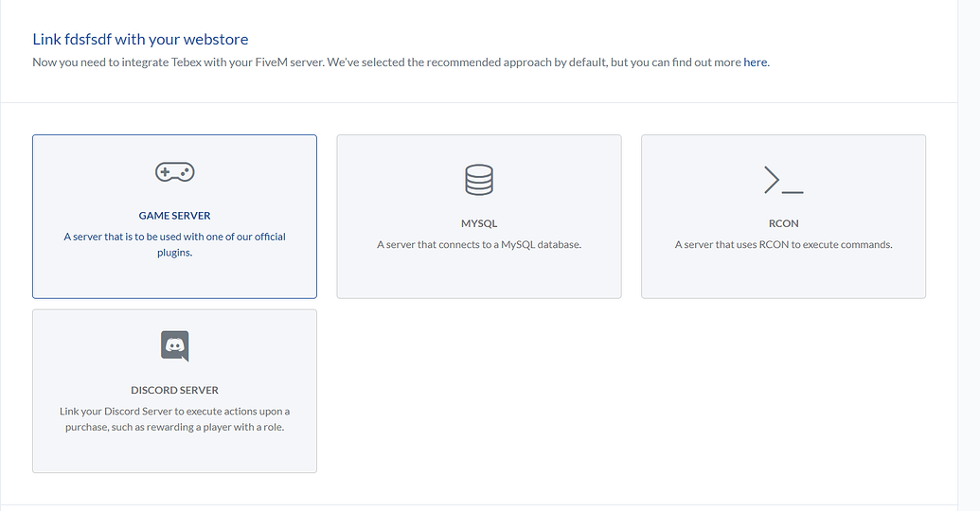980x511 pixels.
Task: Select the MySQL card's empty lower area
Action: click(479, 274)
